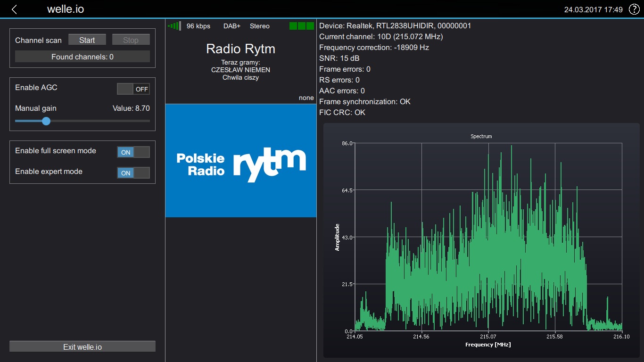Click the Value: 8.70 gain readout

131,108
